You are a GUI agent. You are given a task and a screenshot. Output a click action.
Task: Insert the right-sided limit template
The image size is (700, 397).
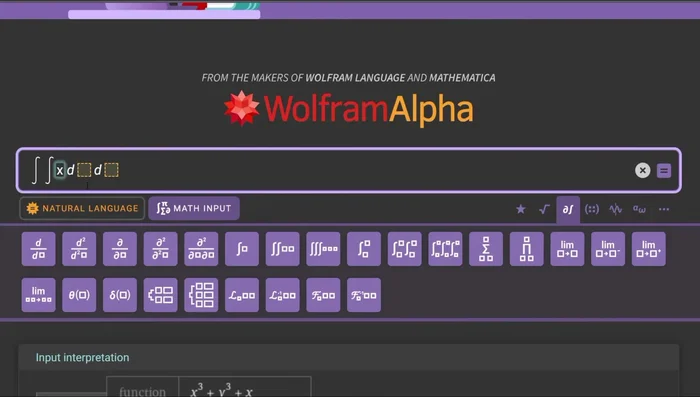point(649,249)
